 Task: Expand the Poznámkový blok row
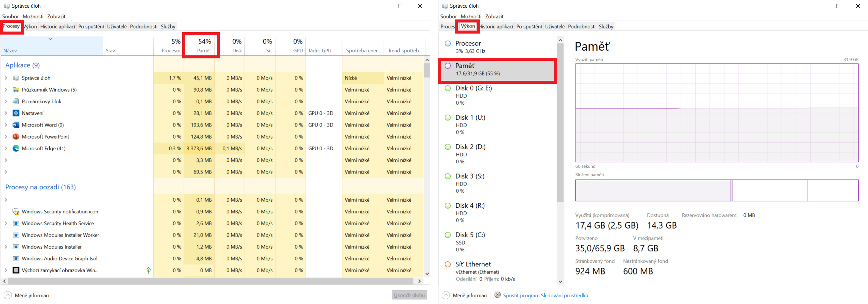pyautogui.click(x=6, y=101)
